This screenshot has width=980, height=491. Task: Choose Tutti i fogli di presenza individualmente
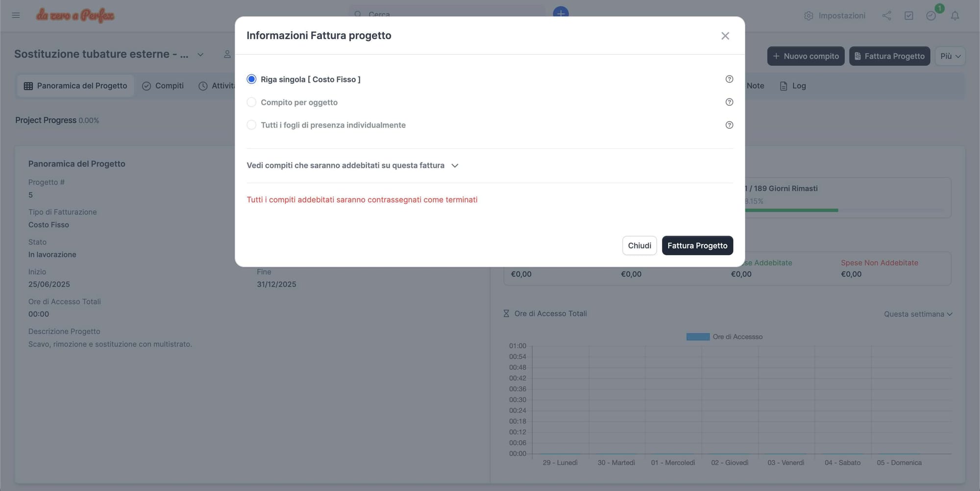coord(251,125)
